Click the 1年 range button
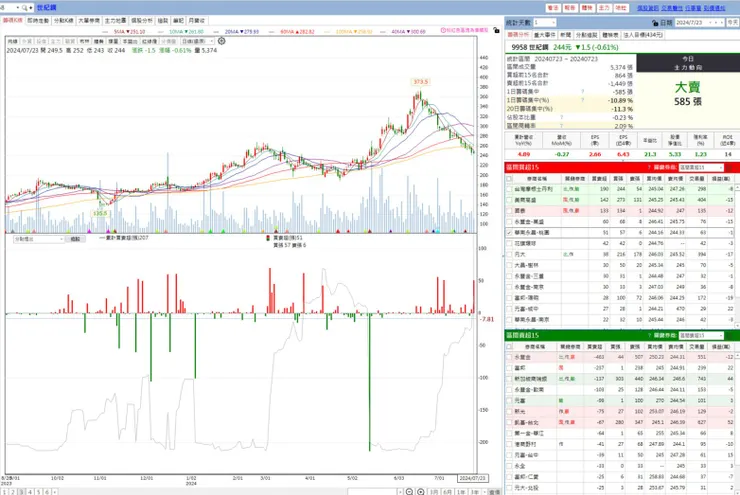740x495 pixels. tap(461, 492)
